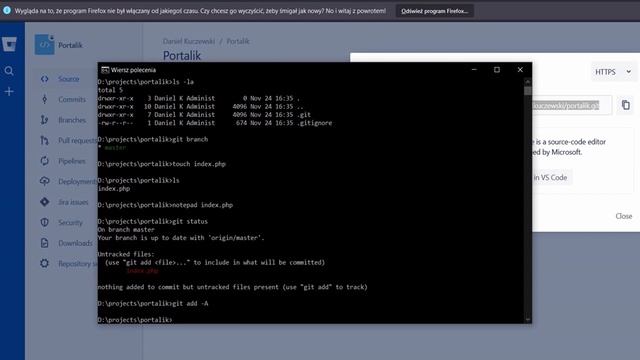
Task: Copy clone URL with the clipboard icon
Action: (x=626, y=105)
